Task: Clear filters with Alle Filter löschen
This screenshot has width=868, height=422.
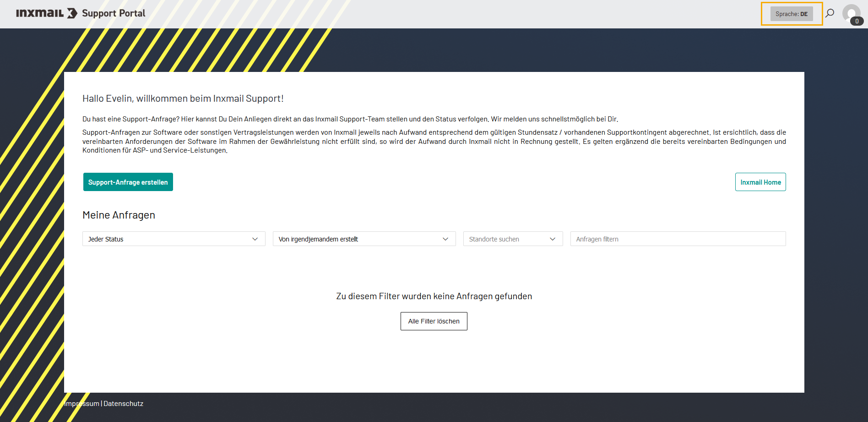Action: [x=434, y=321]
